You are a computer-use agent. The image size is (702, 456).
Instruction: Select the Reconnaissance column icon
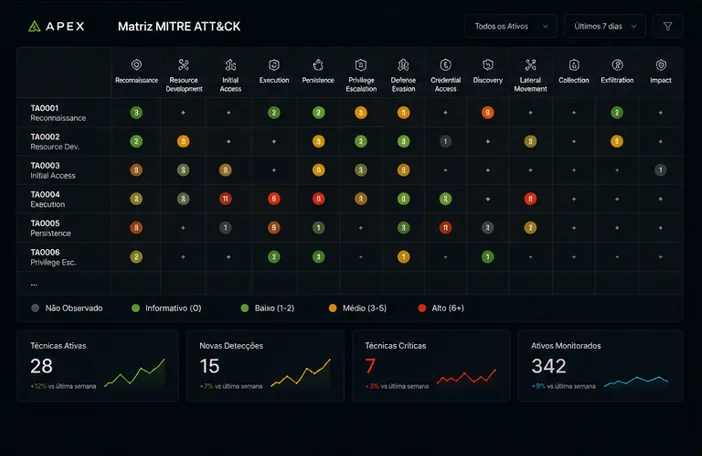[x=137, y=65]
